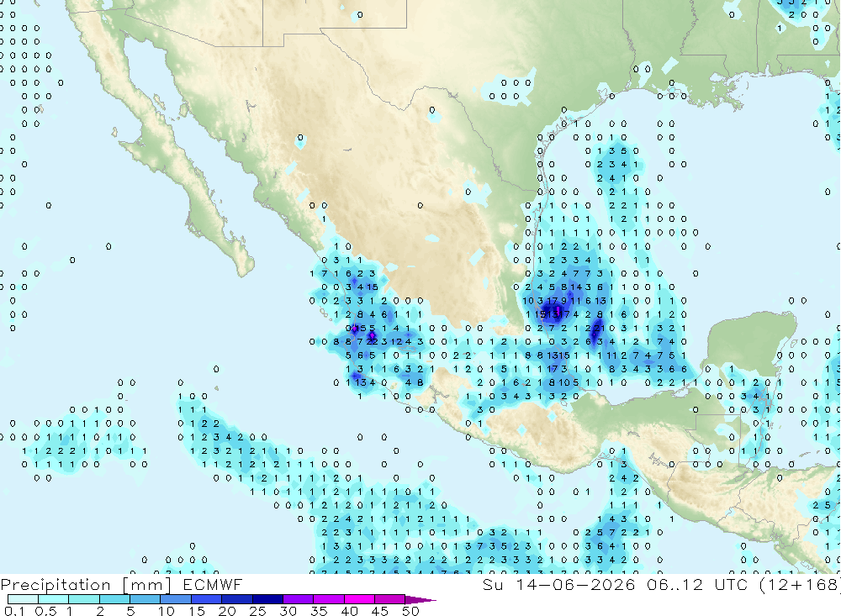
Task: Click the '(12+168)' forecast step text
Action: tap(801, 585)
